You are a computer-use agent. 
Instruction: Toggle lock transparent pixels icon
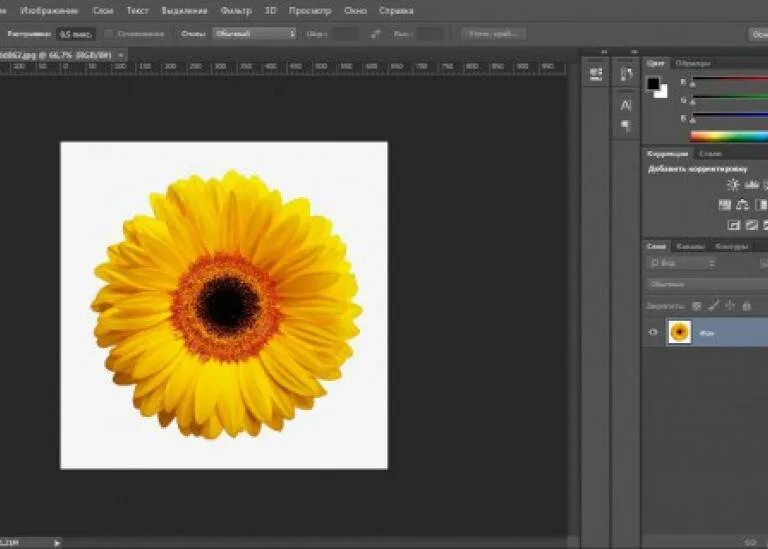(x=696, y=306)
